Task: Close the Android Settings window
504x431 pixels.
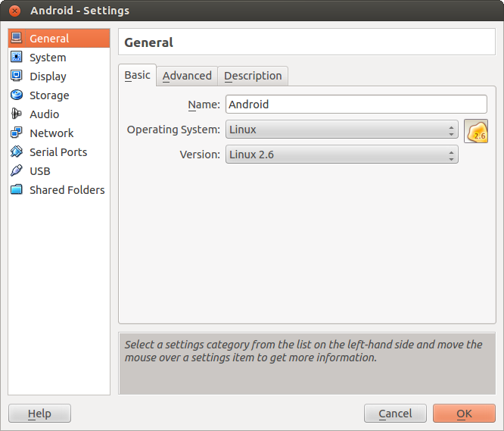Action: tap(14, 11)
